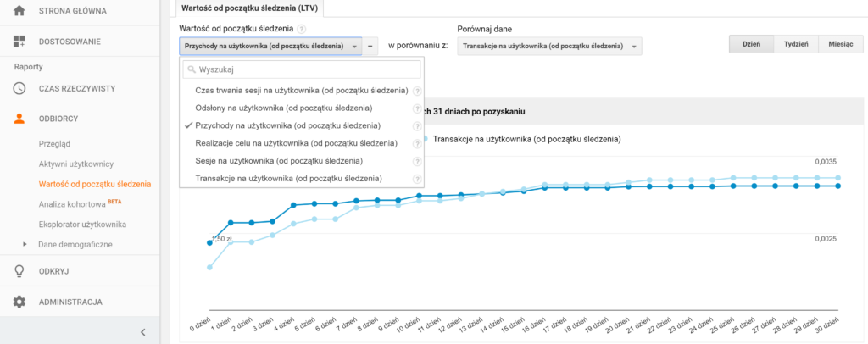
Task: Click help icon for Realizacje celu option
Action: pos(417,144)
